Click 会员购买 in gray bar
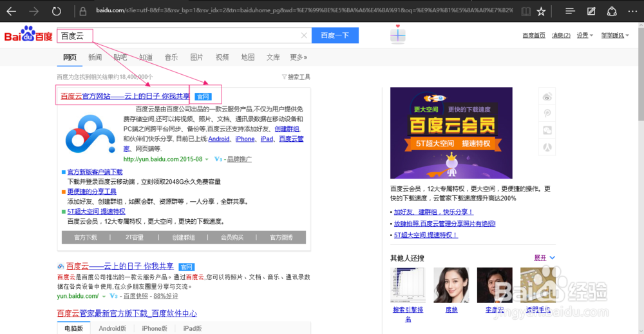644x334 pixels. (232, 237)
